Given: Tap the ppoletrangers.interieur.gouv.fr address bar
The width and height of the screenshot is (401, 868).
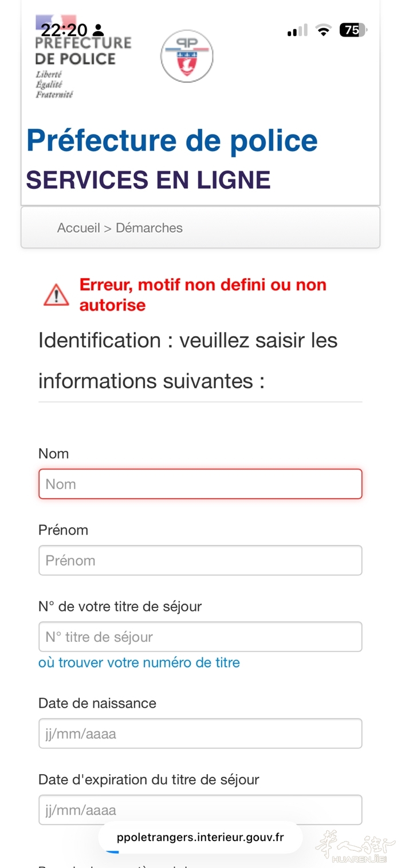Looking at the screenshot, I should click(200, 837).
